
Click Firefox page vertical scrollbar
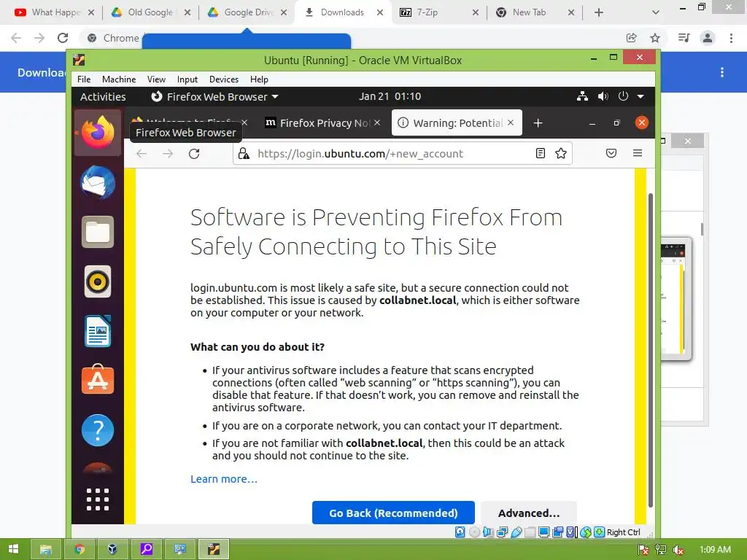tap(650, 350)
